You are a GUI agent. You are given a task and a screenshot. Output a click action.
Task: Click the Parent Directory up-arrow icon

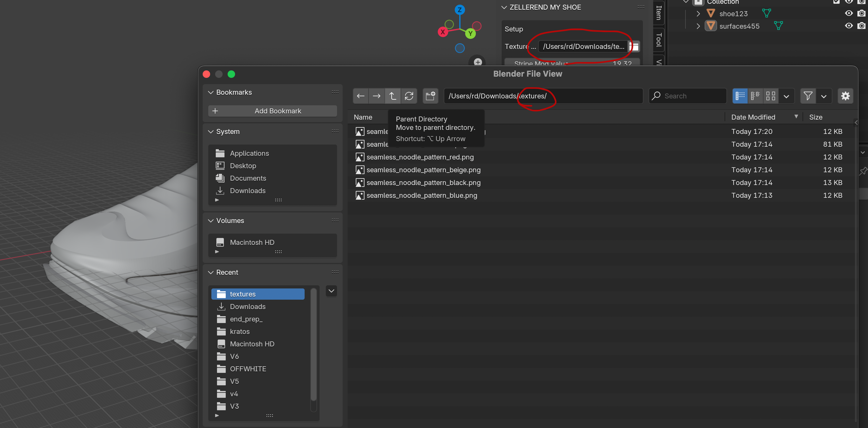pyautogui.click(x=393, y=96)
